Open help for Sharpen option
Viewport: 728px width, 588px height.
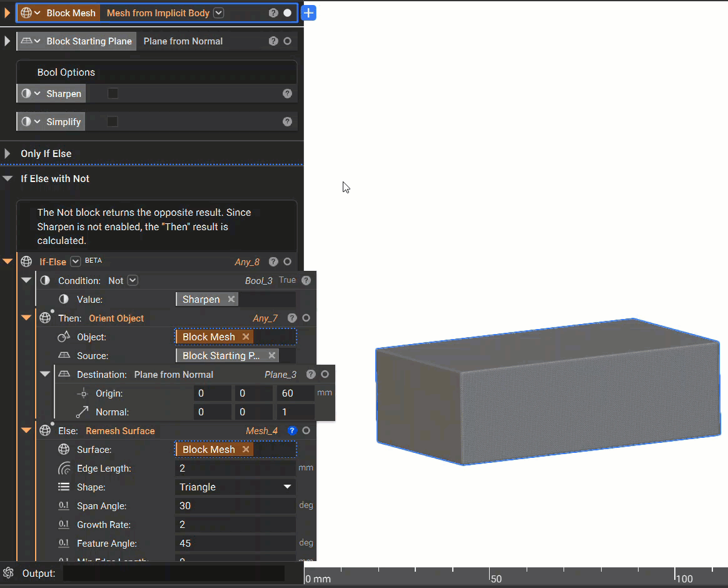[x=288, y=93]
